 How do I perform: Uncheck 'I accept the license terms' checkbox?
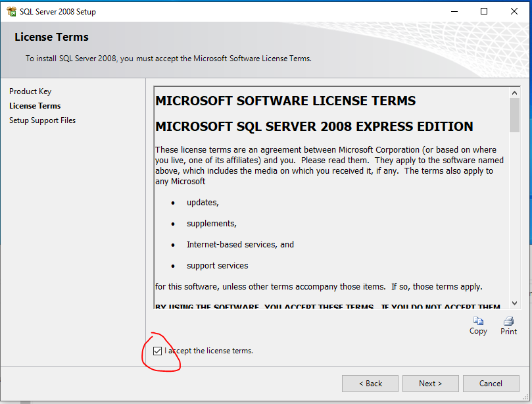coord(157,351)
